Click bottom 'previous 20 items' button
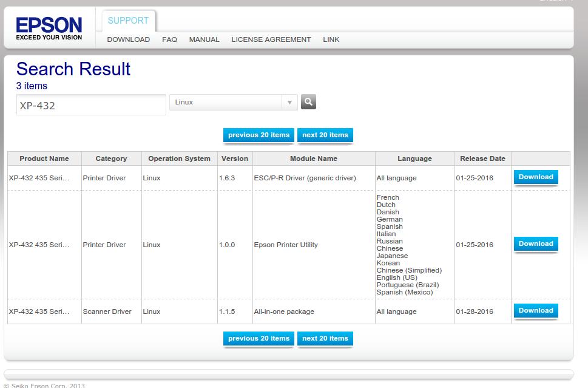Viewport: 588px width, 388px height. pos(259,338)
